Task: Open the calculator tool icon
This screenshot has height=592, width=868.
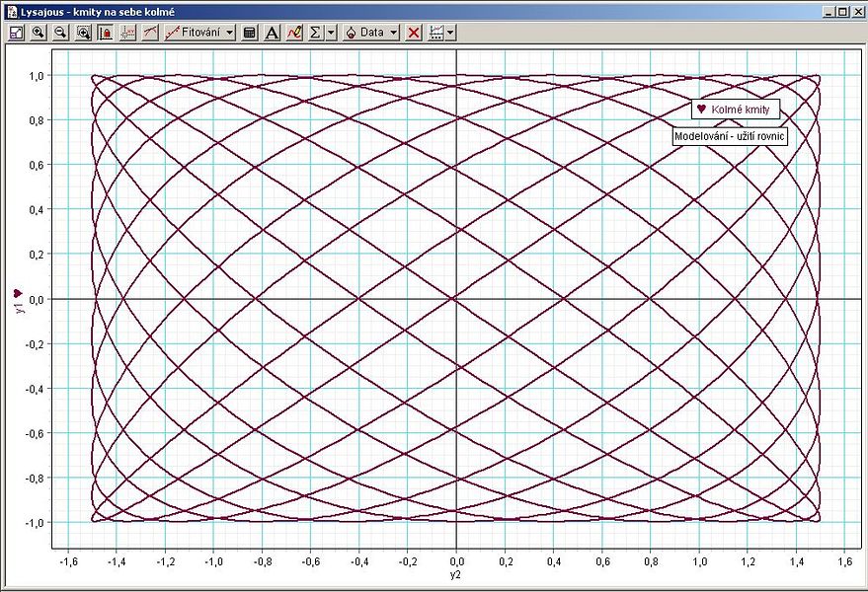Action: click(x=250, y=33)
